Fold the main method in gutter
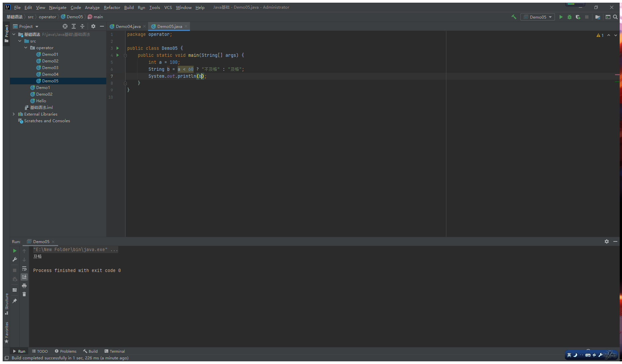The height and width of the screenshot is (364, 622). pyautogui.click(x=125, y=55)
